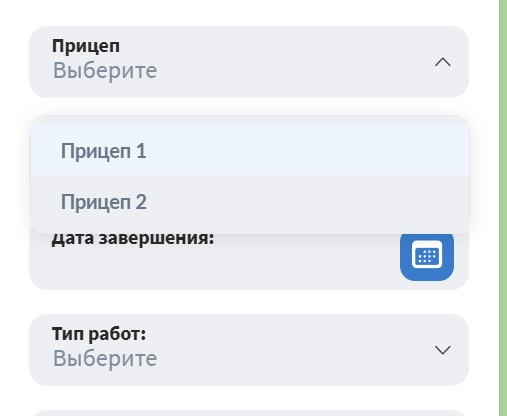The image size is (507, 416).
Task: Click the partially visible field at the bottom
Action: (249, 413)
